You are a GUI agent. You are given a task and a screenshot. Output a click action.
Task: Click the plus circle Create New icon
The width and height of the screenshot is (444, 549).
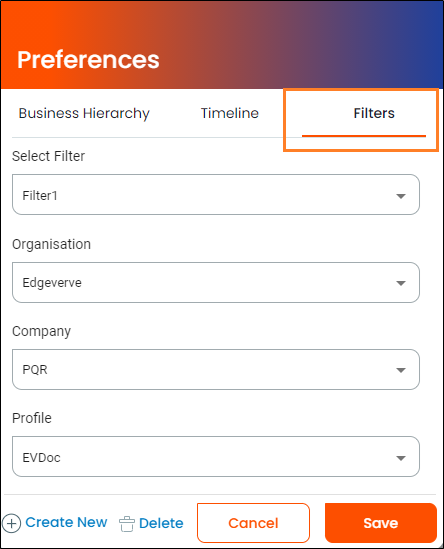(x=12, y=523)
